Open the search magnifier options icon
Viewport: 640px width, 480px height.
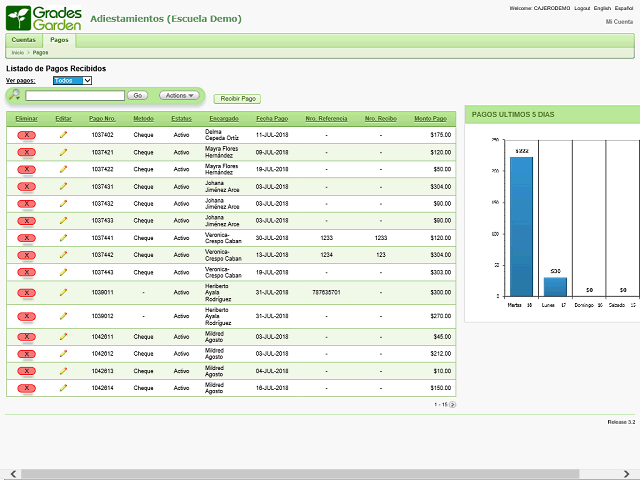15,95
